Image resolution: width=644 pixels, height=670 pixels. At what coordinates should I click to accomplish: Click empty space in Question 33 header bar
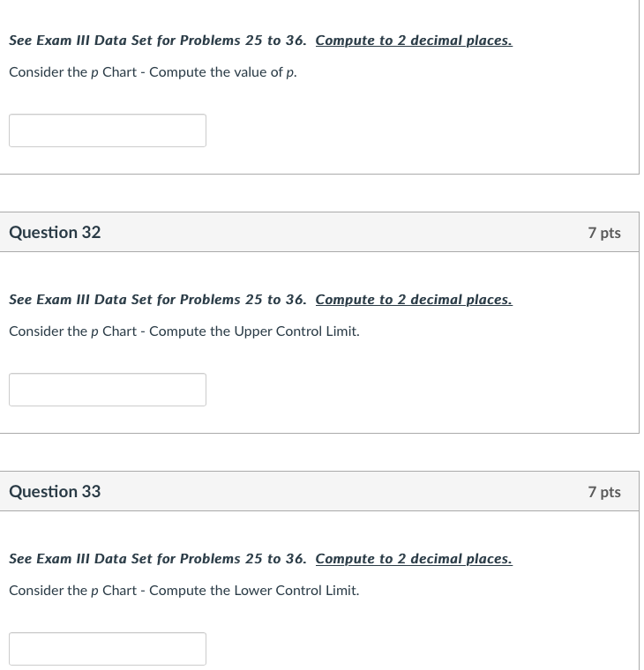pos(342,491)
